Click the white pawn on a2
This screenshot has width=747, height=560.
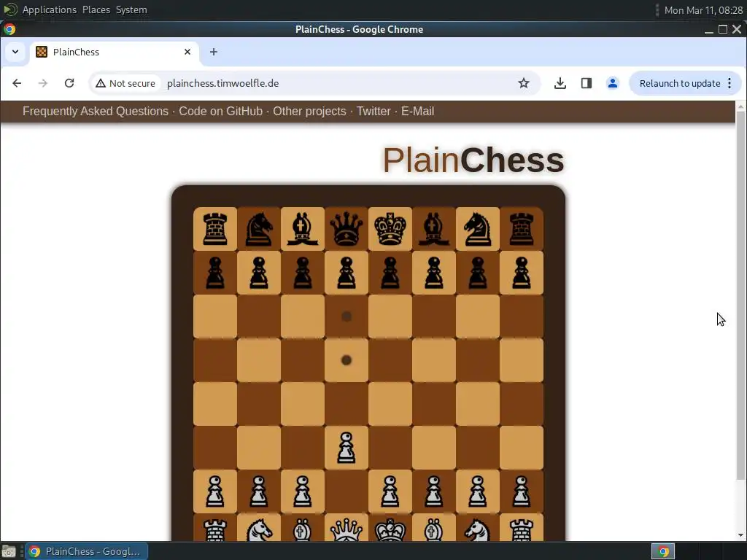(215, 492)
